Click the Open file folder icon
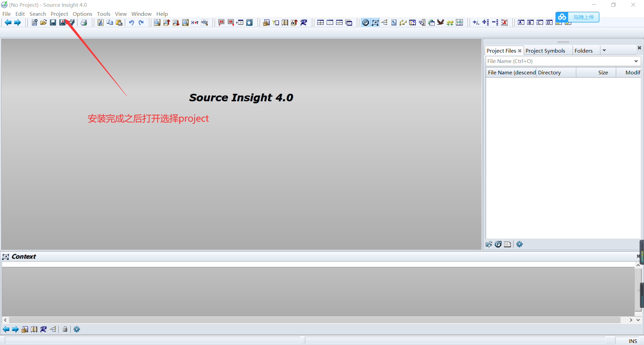The height and width of the screenshot is (345, 644). click(x=44, y=22)
